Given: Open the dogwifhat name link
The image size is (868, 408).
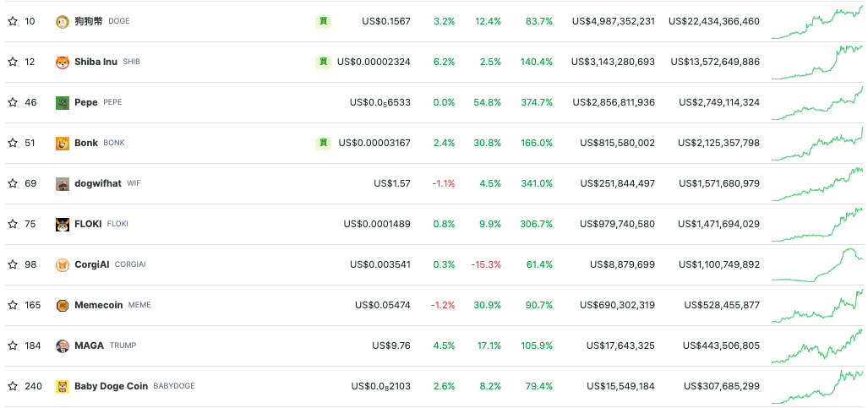Looking at the screenshot, I should click(98, 183).
